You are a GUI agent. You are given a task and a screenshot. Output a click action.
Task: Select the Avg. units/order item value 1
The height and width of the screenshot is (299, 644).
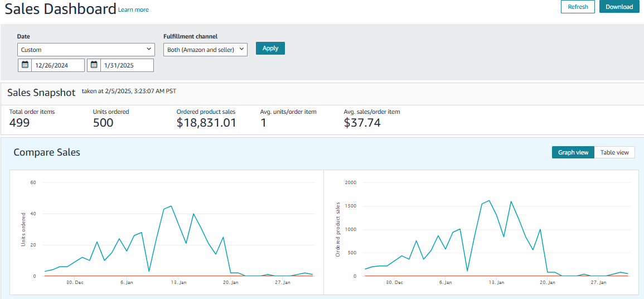[263, 122]
